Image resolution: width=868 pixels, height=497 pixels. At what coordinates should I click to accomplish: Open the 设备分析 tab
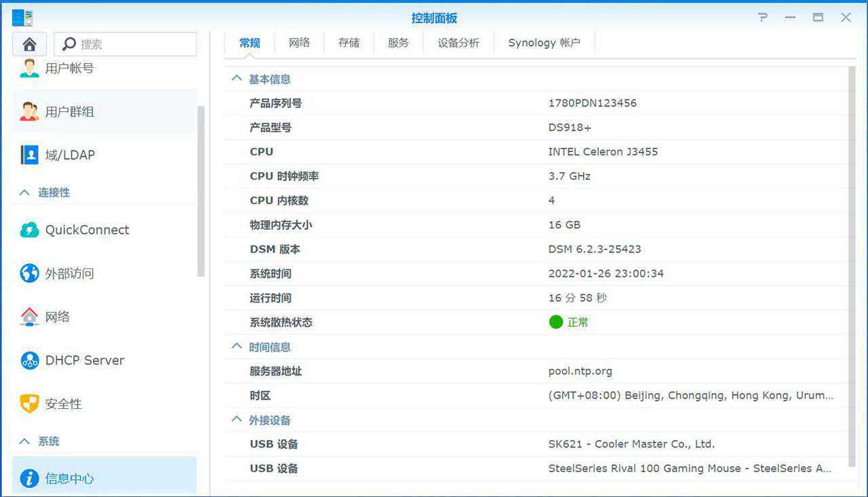(x=458, y=43)
